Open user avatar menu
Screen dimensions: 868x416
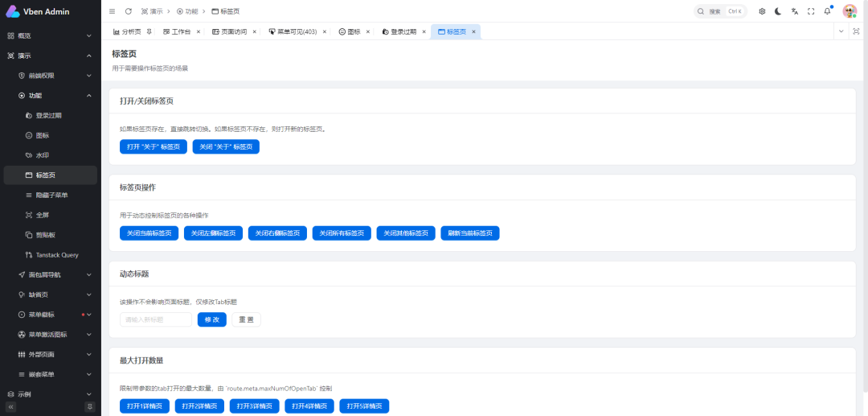tap(850, 11)
